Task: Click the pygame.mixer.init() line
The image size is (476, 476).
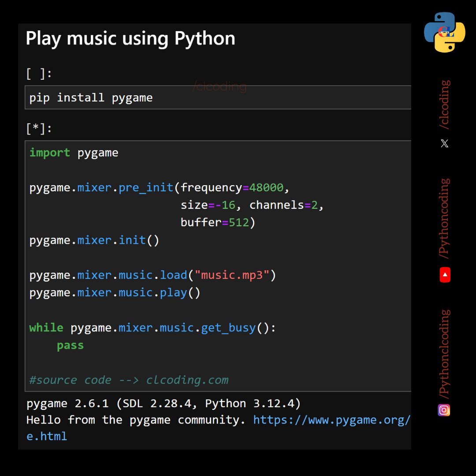Action: click(94, 240)
